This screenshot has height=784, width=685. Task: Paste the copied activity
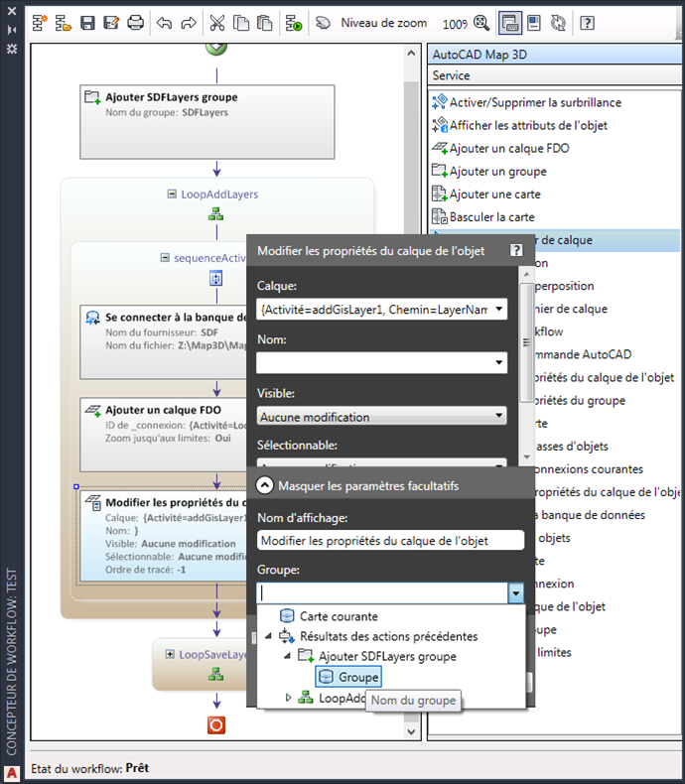click(x=264, y=23)
